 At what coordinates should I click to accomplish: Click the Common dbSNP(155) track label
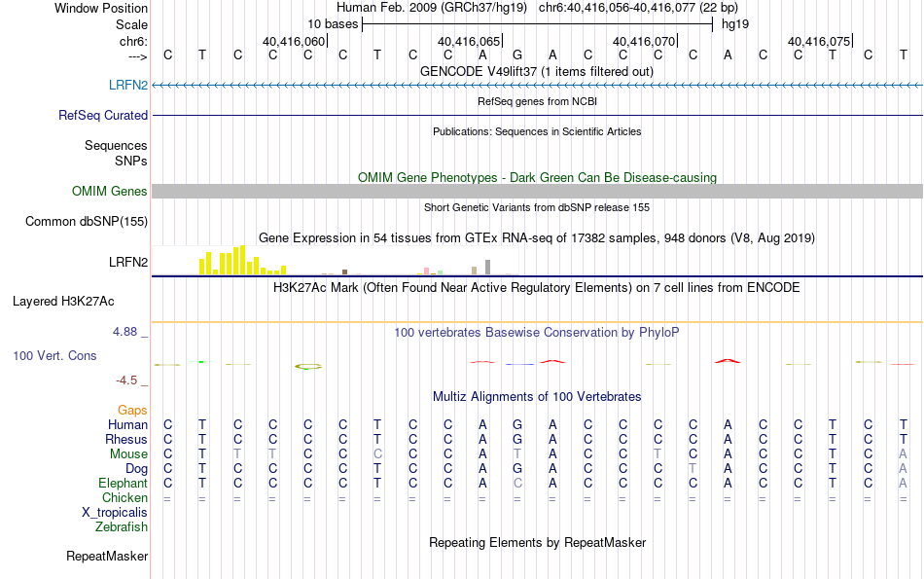[86, 221]
